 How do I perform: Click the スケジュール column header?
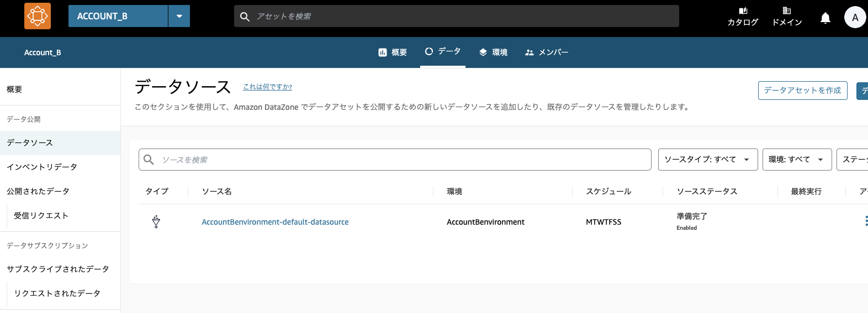(608, 192)
